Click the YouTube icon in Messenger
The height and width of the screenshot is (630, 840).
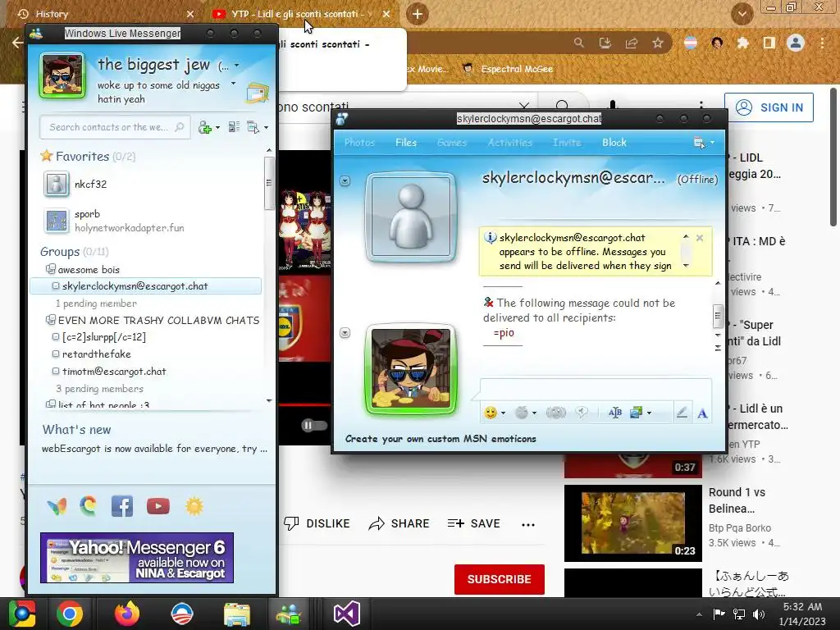158,506
